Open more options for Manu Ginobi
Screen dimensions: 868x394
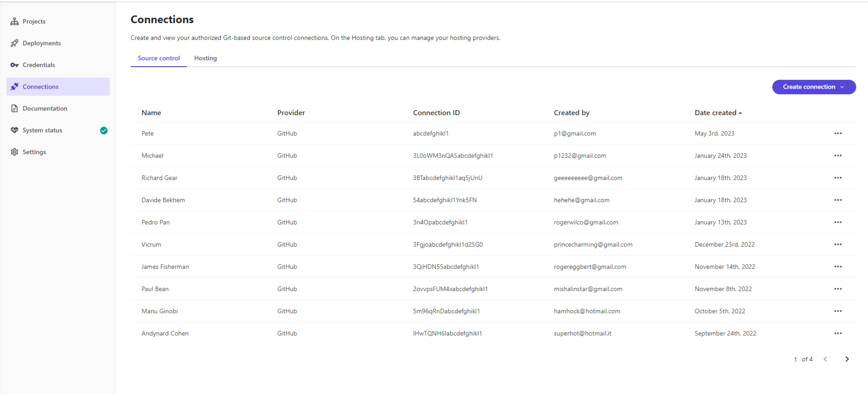pyautogui.click(x=838, y=311)
